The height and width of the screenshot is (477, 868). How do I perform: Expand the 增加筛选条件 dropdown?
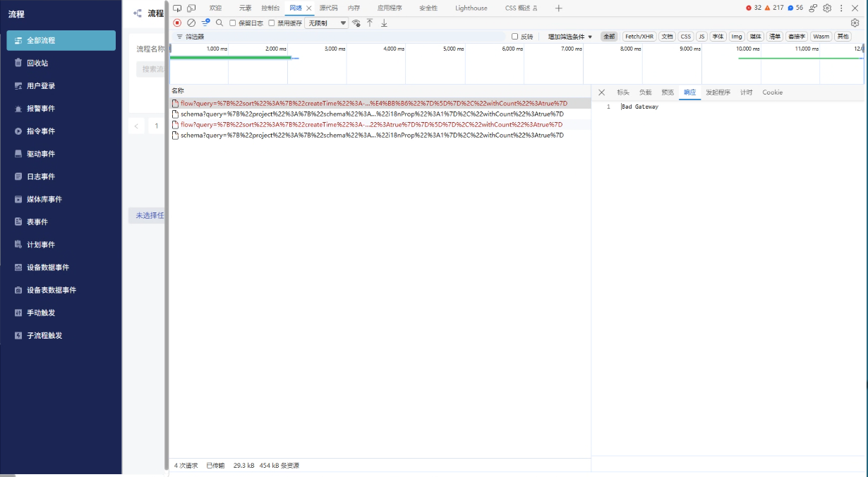pyautogui.click(x=570, y=36)
